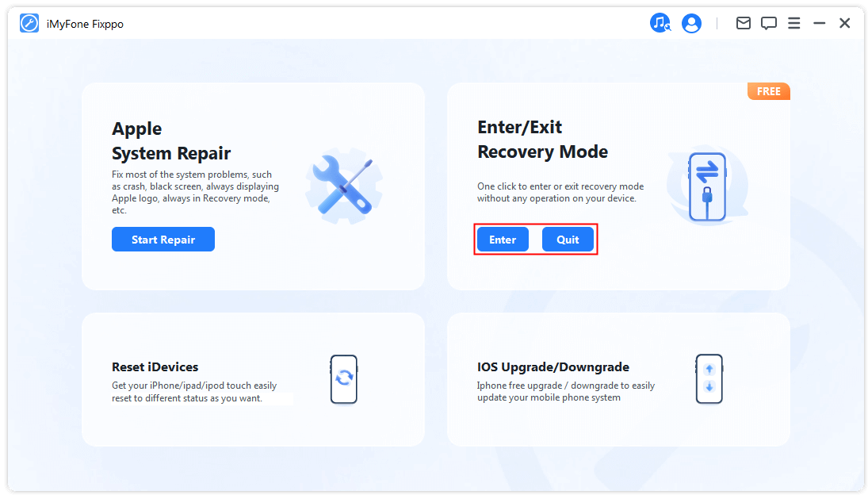The image size is (868, 495).
Task: Select the FREE badge on recovery card
Action: (768, 91)
